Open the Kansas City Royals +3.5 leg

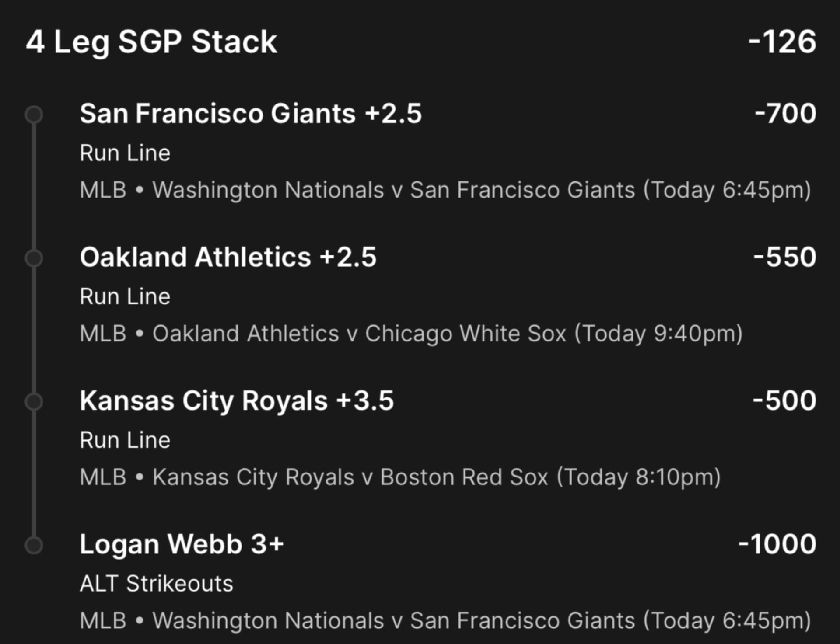pyautogui.click(x=236, y=400)
